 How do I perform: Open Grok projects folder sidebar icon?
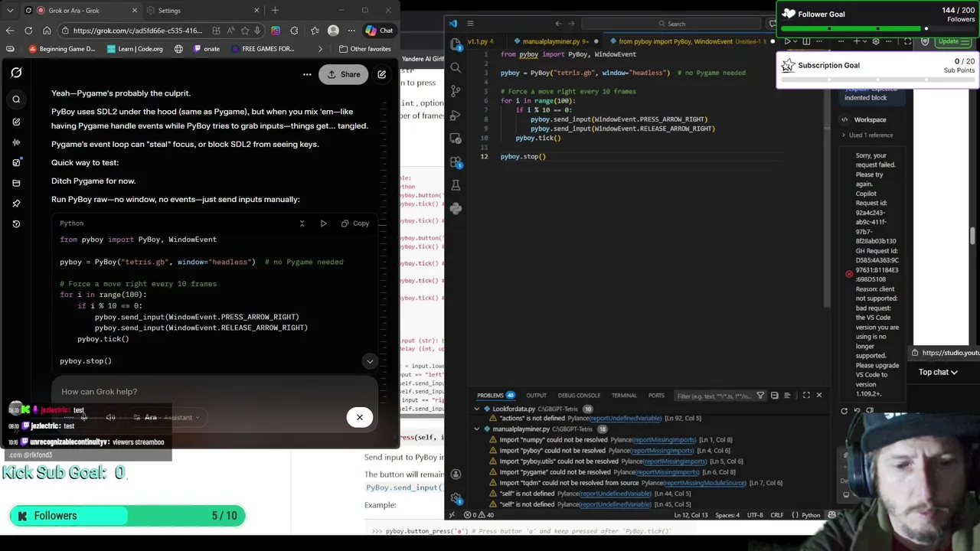click(16, 183)
